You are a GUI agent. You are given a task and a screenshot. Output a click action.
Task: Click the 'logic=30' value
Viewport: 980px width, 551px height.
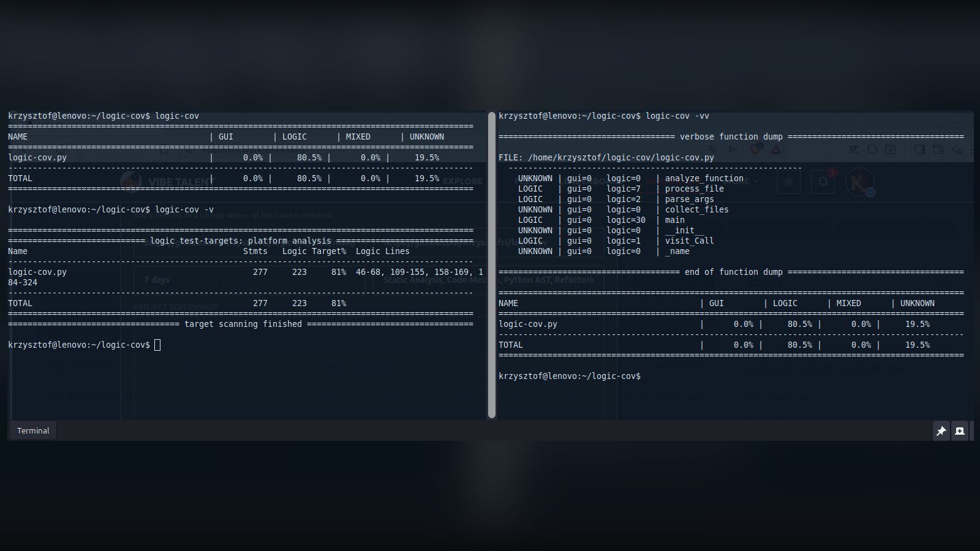coord(626,220)
